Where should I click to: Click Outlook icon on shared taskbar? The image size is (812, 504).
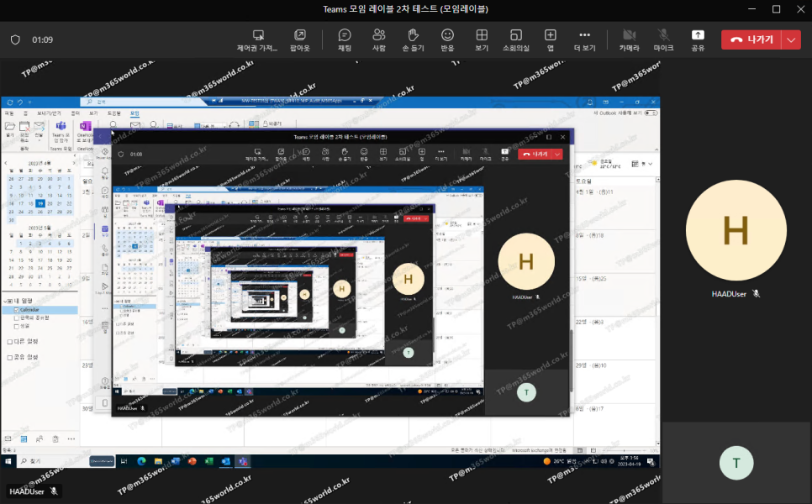[226, 461]
